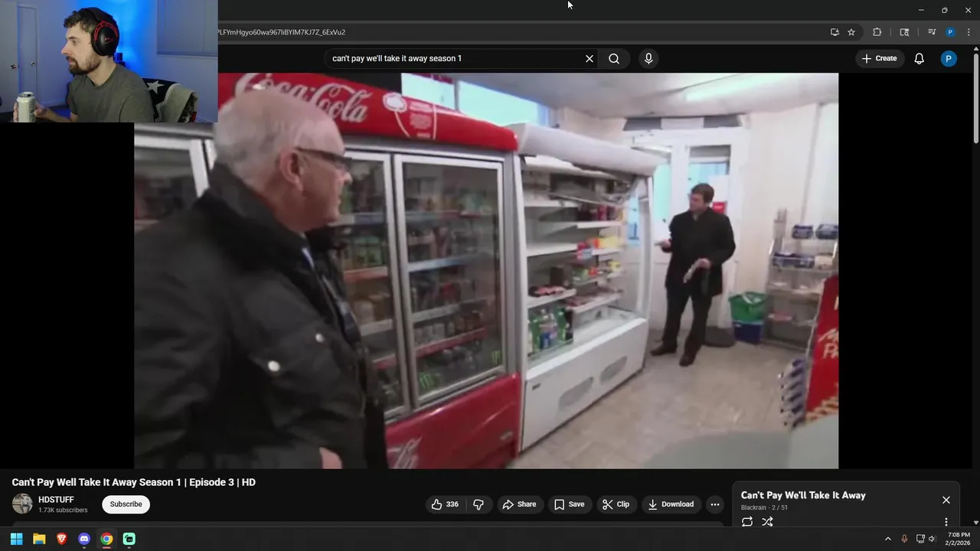This screenshot has width=980, height=551.
Task: Download the video
Action: 671,504
